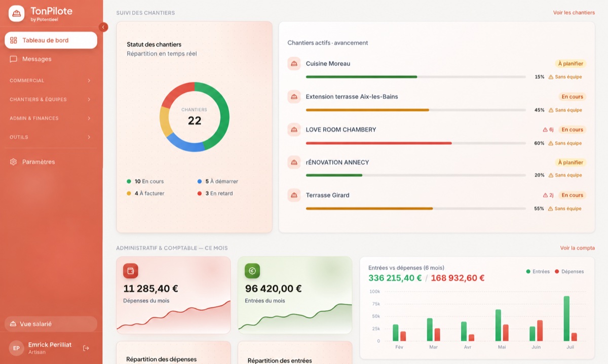Click the logout icon beside Emrick Perilliat
The image size is (608, 364).
86,348
